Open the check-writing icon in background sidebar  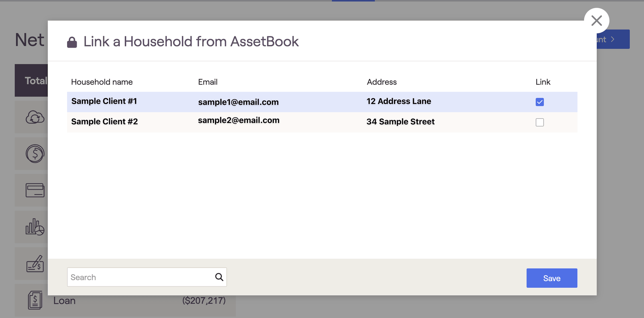click(x=35, y=264)
